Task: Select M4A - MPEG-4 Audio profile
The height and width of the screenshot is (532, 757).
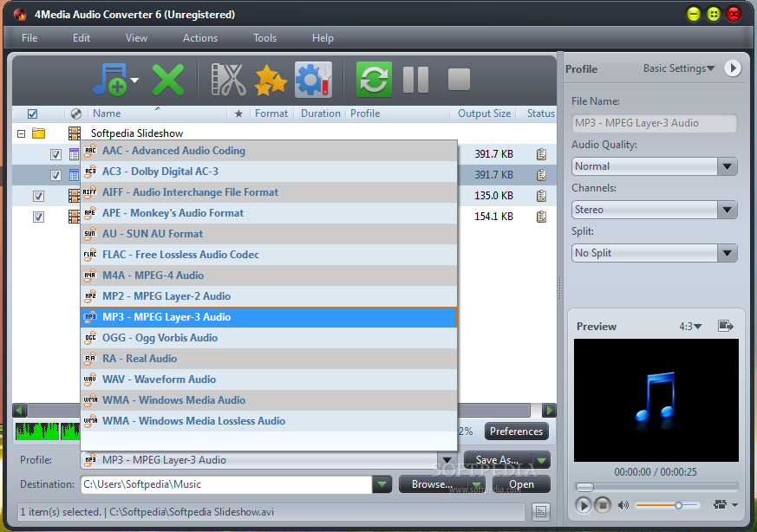Action: tap(269, 276)
